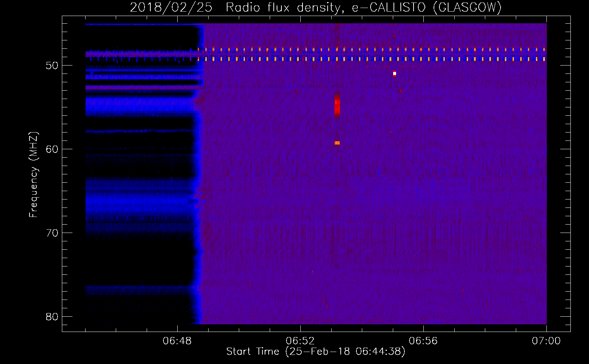Select the 70 frequency tick label
Screen dimensions: 589x364
click(52, 233)
